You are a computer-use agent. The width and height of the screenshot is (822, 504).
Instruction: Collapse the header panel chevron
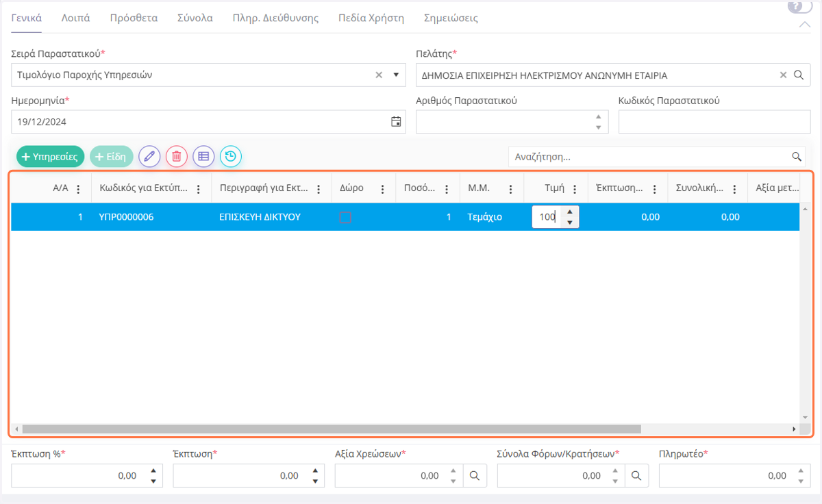(805, 24)
